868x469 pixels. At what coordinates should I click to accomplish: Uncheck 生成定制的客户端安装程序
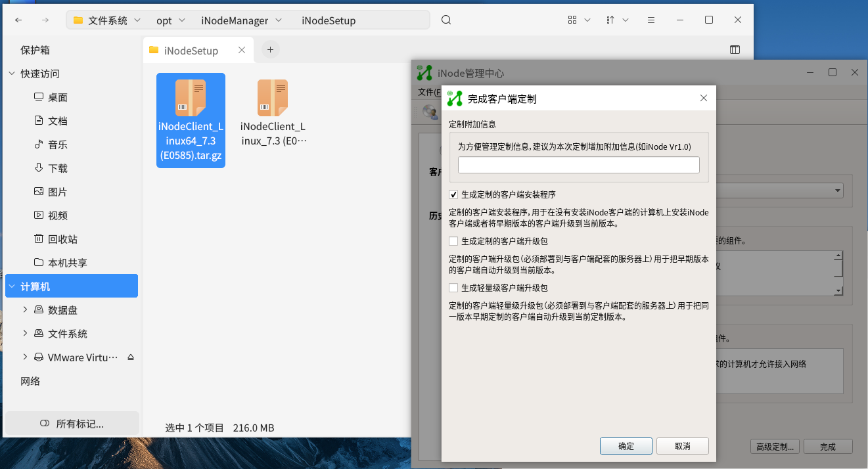pos(453,194)
